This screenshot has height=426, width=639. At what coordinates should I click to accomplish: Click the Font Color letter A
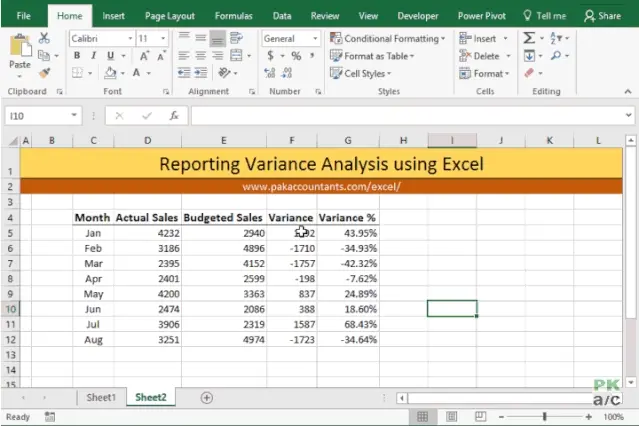[137, 73]
